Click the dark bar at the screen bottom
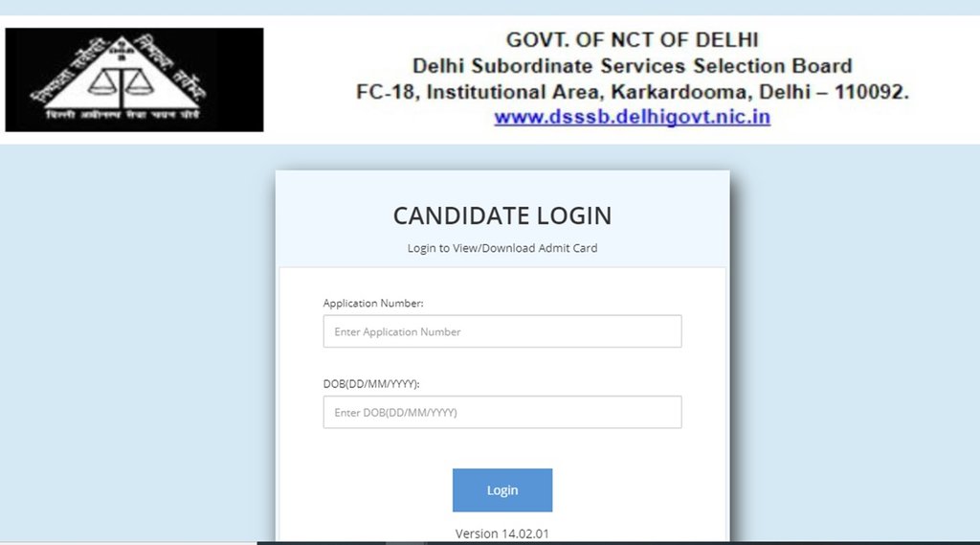Screen dimensions: 980x545 pyautogui.click(x=618, y=542)
